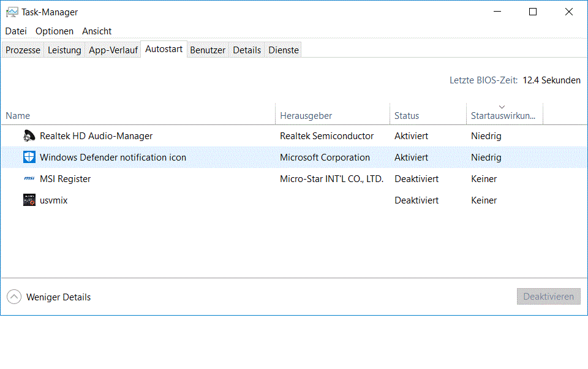Screen dimensions: 588x369
Task: Sort entries by Status column
Action: (x=407, y=115)
